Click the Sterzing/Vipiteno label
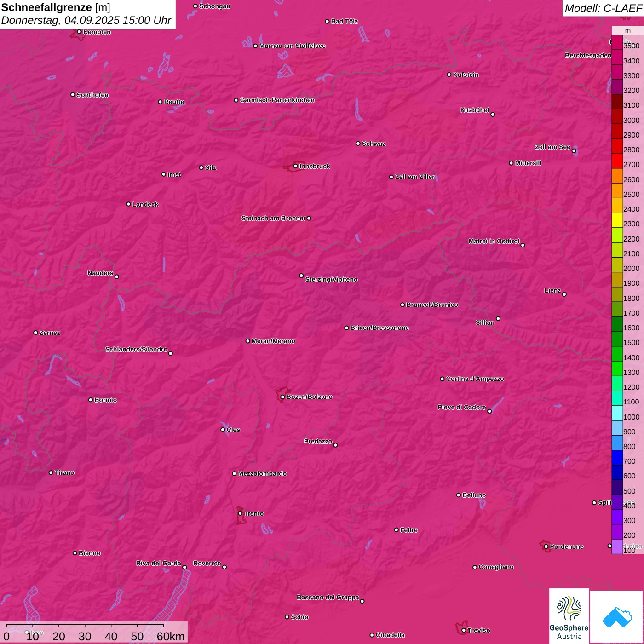This screenshot has width=644, height=644. pyautogui.click(x=331, y=279)
